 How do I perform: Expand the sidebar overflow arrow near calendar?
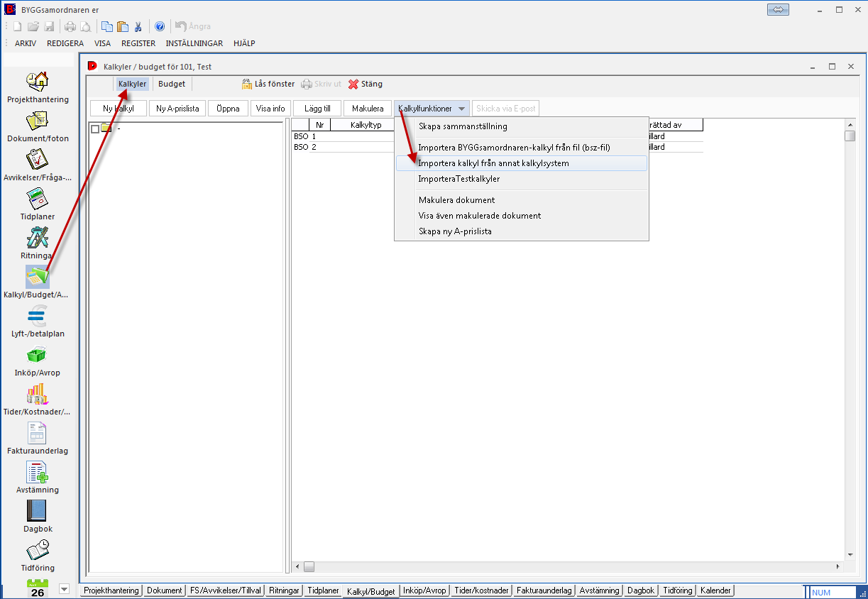tap(65, 588)
